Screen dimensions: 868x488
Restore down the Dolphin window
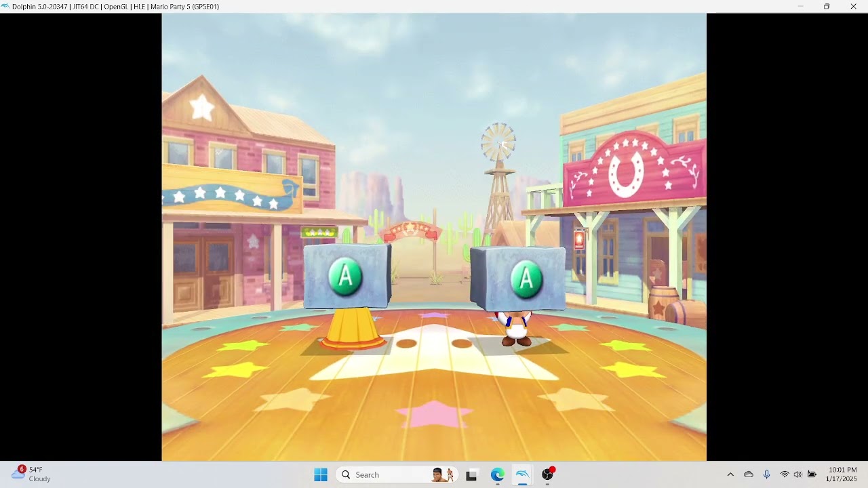[827, 6]
